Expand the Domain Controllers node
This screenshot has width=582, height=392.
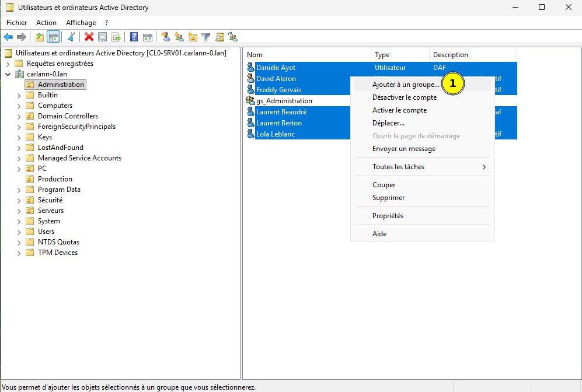19,117
